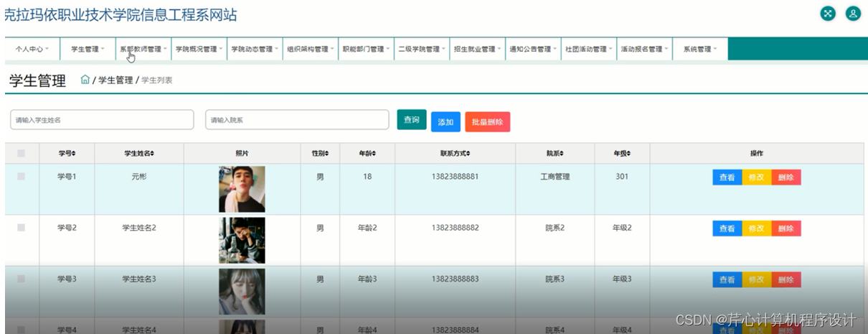Open photo thumbnail of student 元彬

(x=242, y=189)
